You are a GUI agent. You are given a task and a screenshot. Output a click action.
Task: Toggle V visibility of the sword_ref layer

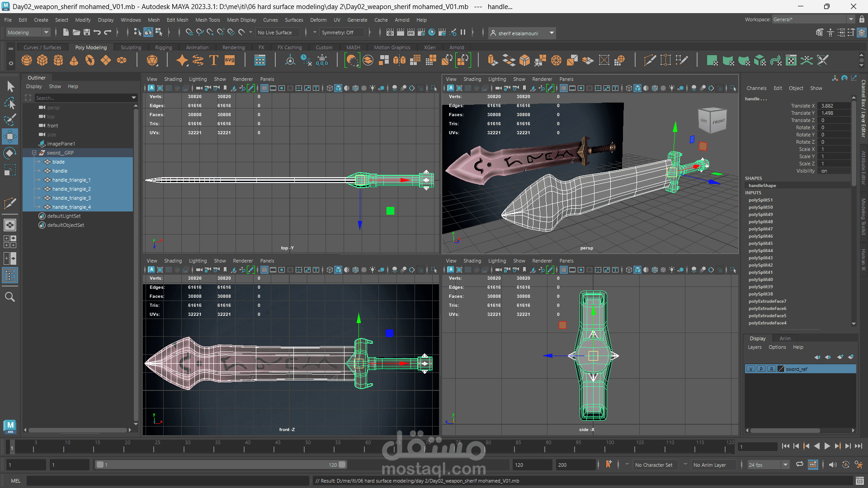tap(751, 369)
